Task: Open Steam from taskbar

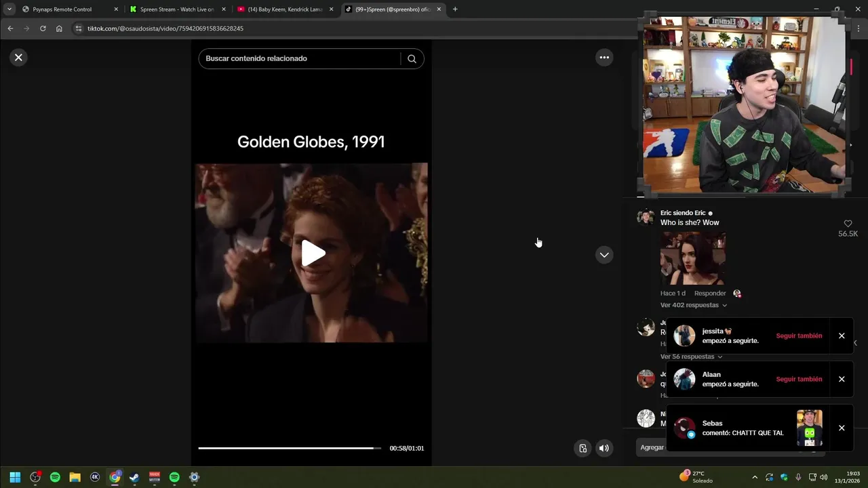Action: point(135,477)
